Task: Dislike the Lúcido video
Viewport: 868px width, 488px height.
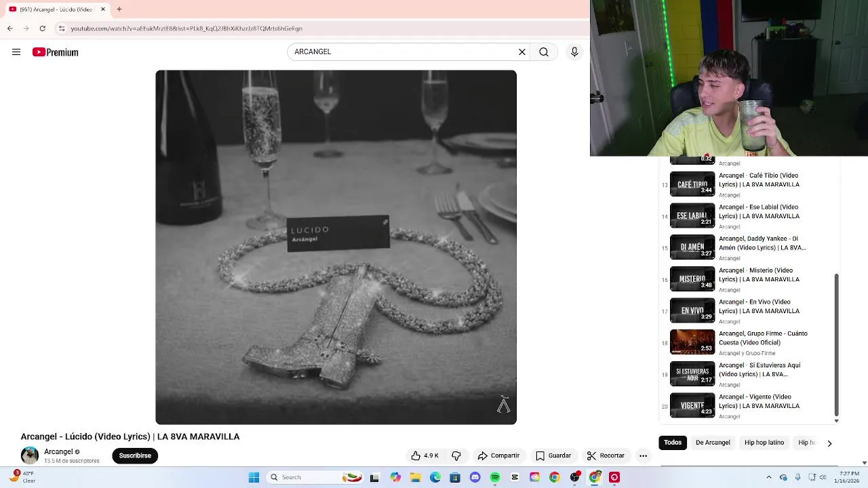Action: point(456,455)
